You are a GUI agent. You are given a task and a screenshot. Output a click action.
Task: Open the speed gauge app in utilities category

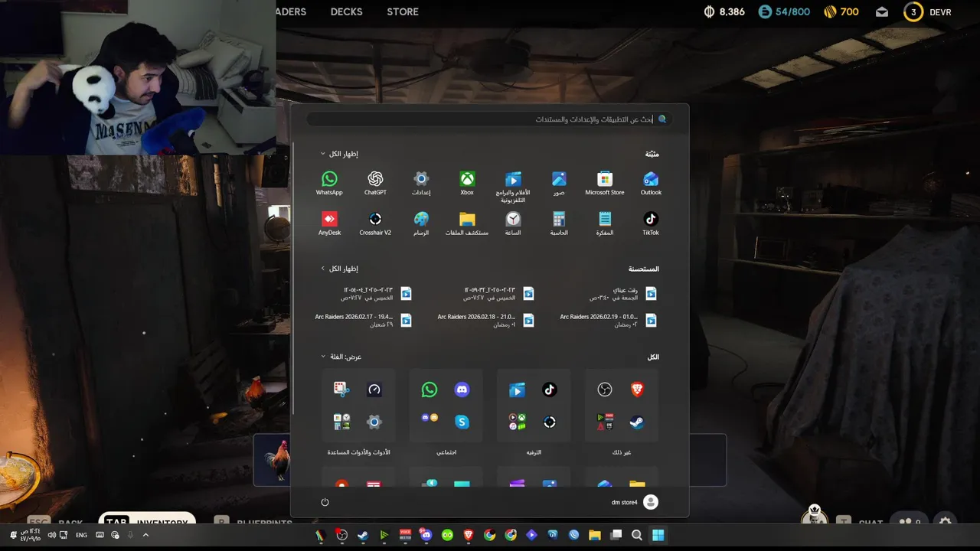(374, 390)
